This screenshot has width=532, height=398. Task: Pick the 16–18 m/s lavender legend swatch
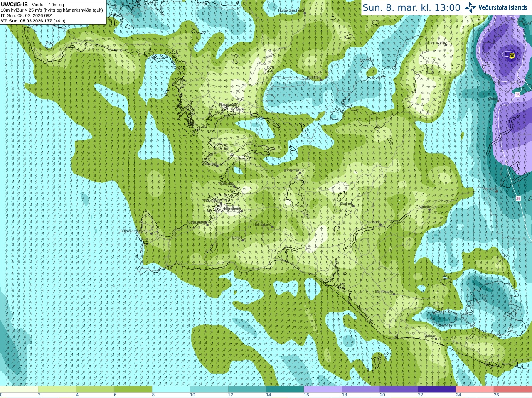[323, 389]
